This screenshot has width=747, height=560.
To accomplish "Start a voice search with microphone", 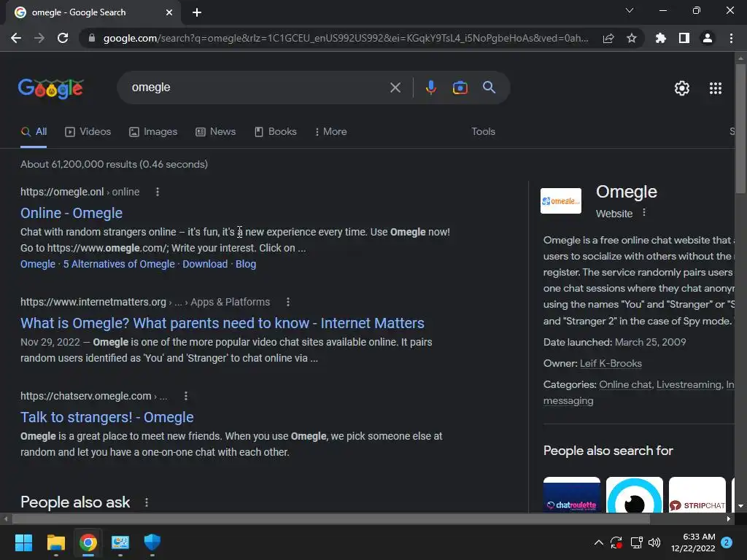I will 430,87.
